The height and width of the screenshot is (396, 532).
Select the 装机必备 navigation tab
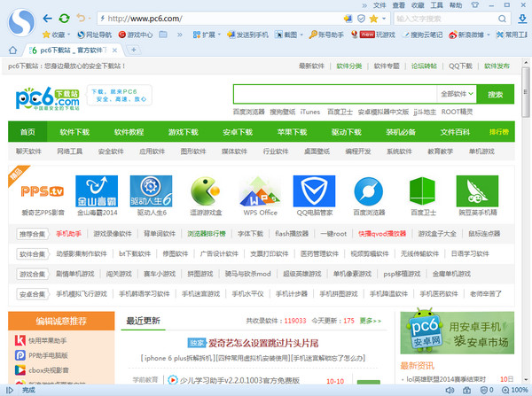401,132
